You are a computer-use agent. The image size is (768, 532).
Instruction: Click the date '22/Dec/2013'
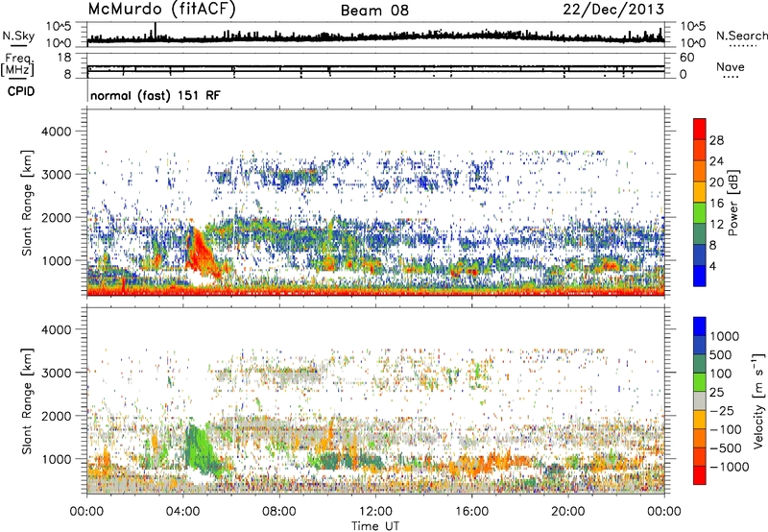coord(613,10)
